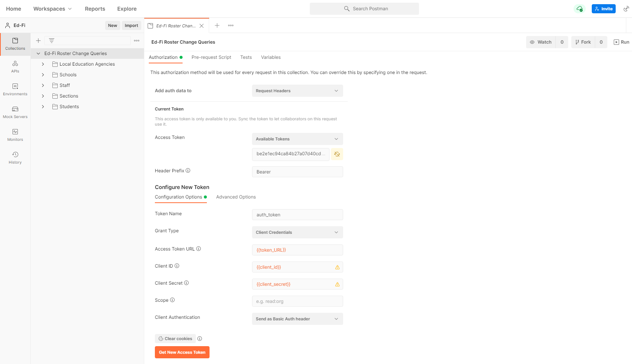The height and width of the screenshot is (364, 632).
Task: Switch to the Tests tab
Action: tap(246, 57)
